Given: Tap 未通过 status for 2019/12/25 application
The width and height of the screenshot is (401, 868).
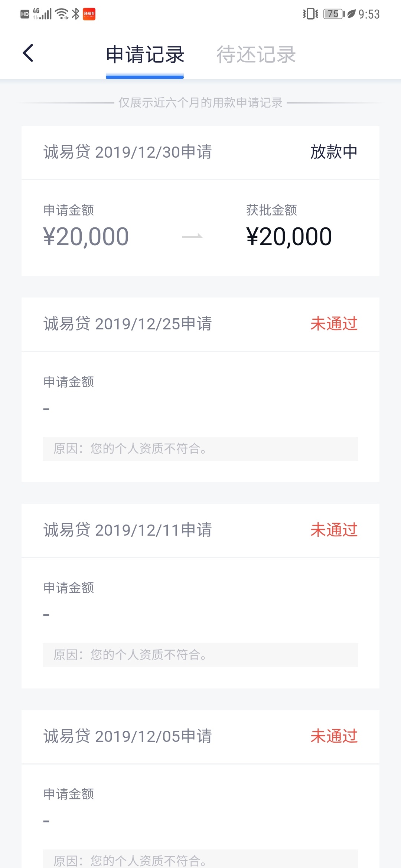Looking at the screenshot, I should pyautogui.click(x=334, y=324).
